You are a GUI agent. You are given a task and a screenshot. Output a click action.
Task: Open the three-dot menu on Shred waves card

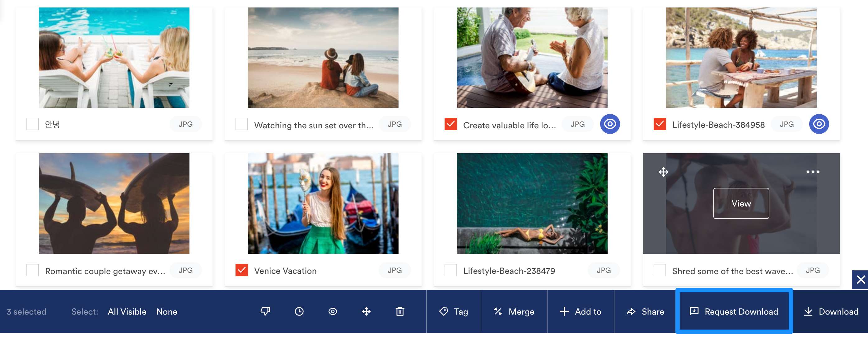pos(813,172)
